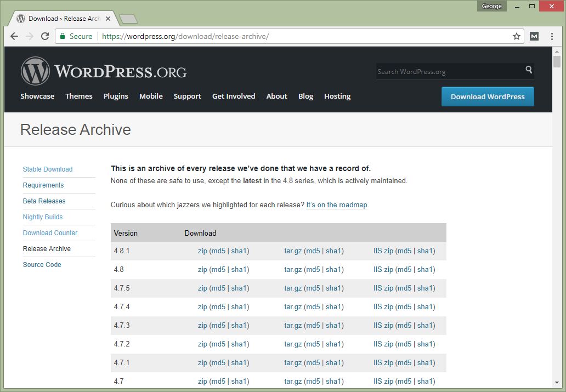Open md5 for 4.8.1 tar.gz

click(x=313, y=251)
